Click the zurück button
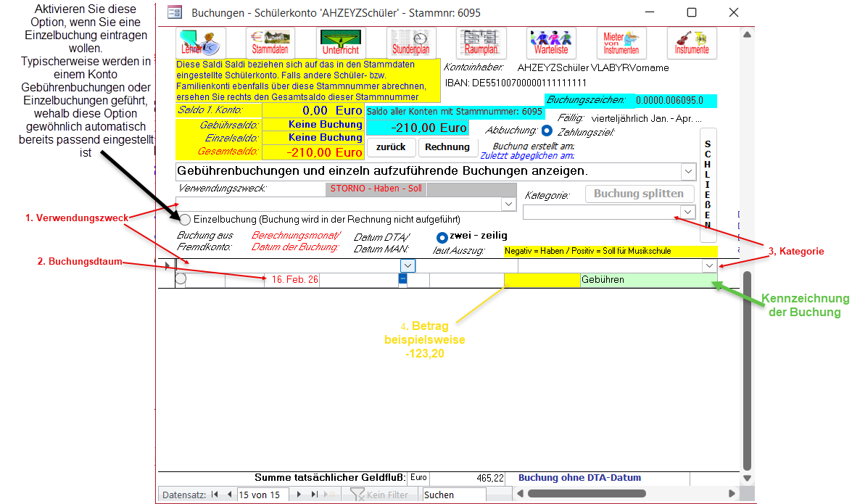Viewport: 852px width, 504px height. click(x=391, y=146)
